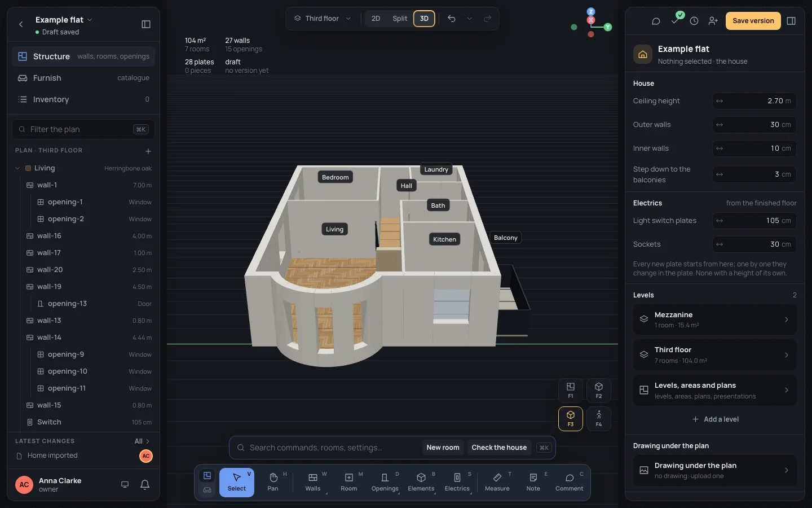Select the Measure tool
The height and width of the screenshot is (508, 812).
[497, 483]
